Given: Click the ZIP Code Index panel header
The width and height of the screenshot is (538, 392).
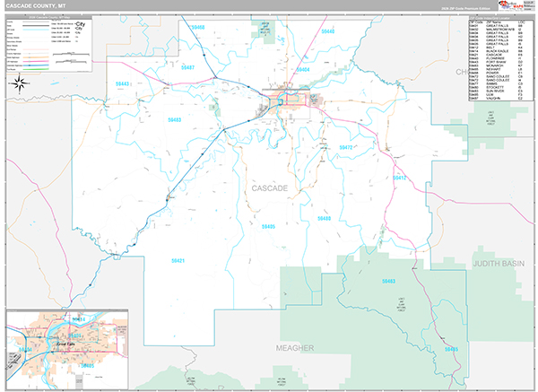Looking at the screenshot, I should tap(501, 18).
